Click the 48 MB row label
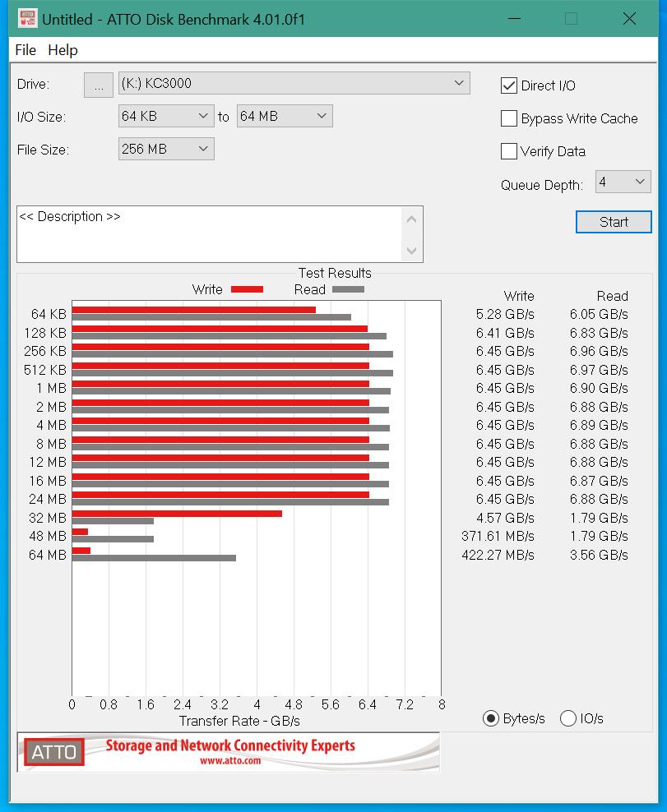 coord(48,536)
